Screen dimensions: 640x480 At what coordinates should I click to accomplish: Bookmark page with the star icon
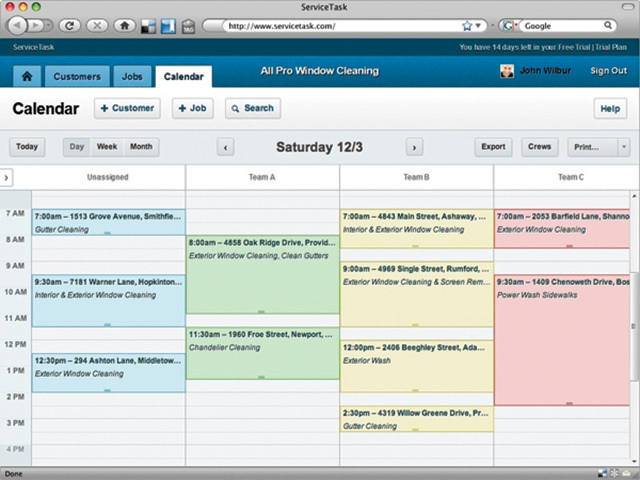(x=467, y=25)
